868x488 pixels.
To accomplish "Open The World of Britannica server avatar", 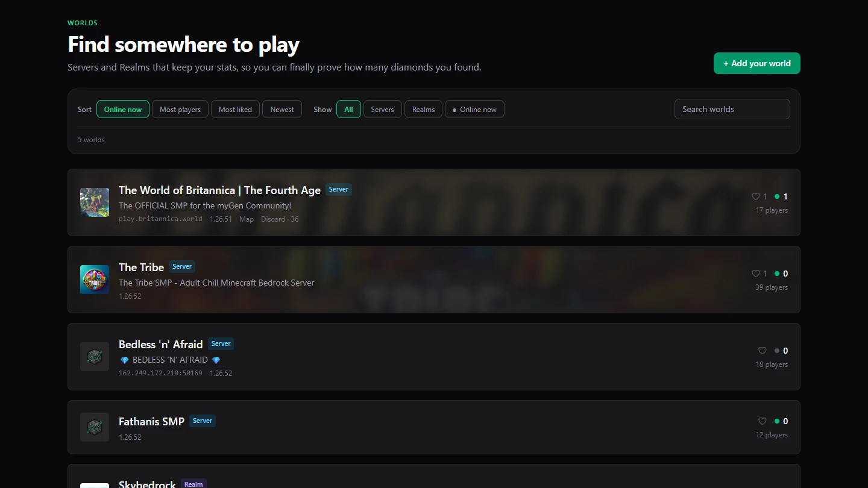I will 95,202.
